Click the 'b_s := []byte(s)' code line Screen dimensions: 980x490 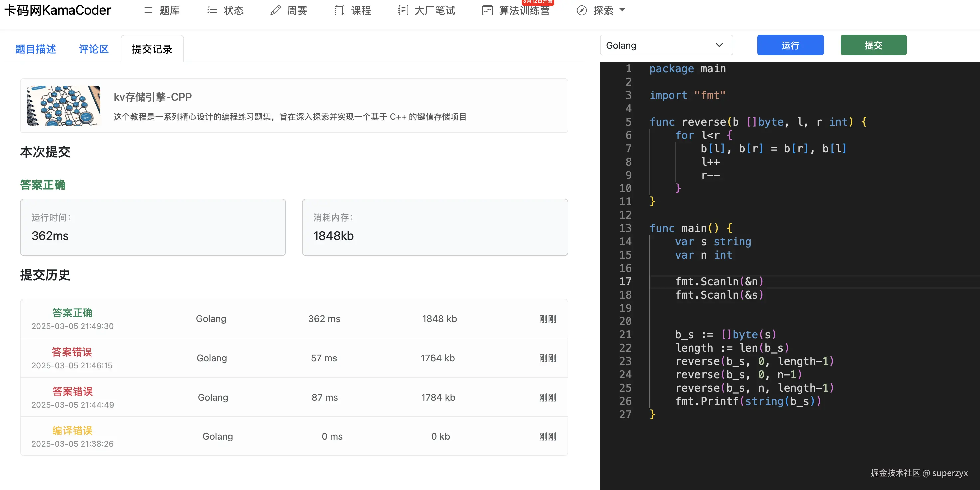point(726,334)
